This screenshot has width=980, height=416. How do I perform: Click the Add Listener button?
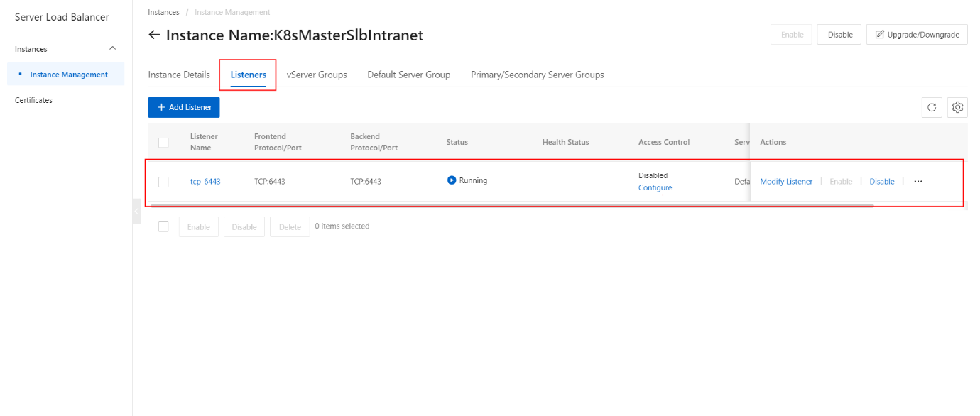[x=184, y=107]
